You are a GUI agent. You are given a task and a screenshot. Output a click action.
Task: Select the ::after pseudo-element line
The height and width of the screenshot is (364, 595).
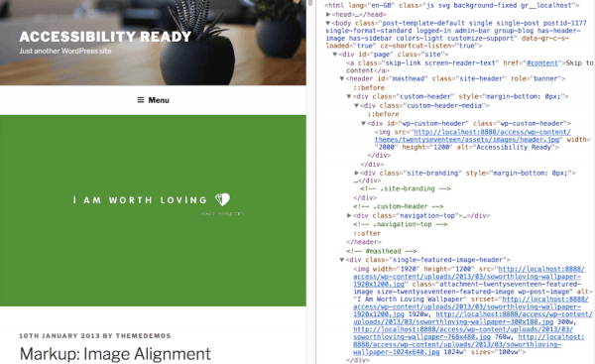pos(367,233)
